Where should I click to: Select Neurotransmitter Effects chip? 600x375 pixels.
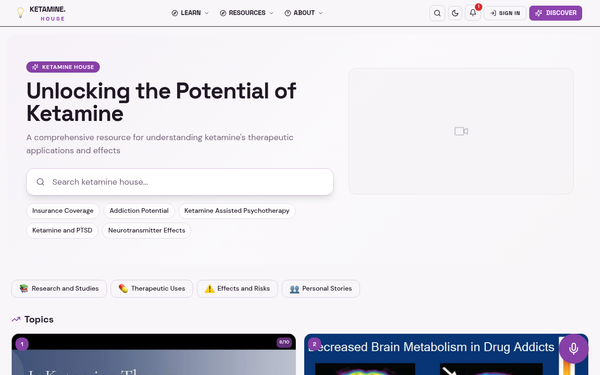point(147,230)
